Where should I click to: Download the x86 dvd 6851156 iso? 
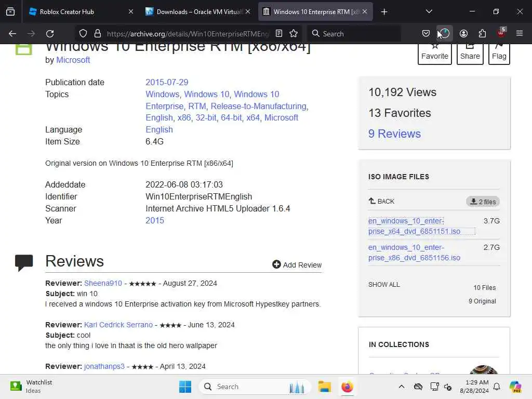coord(414,252)
